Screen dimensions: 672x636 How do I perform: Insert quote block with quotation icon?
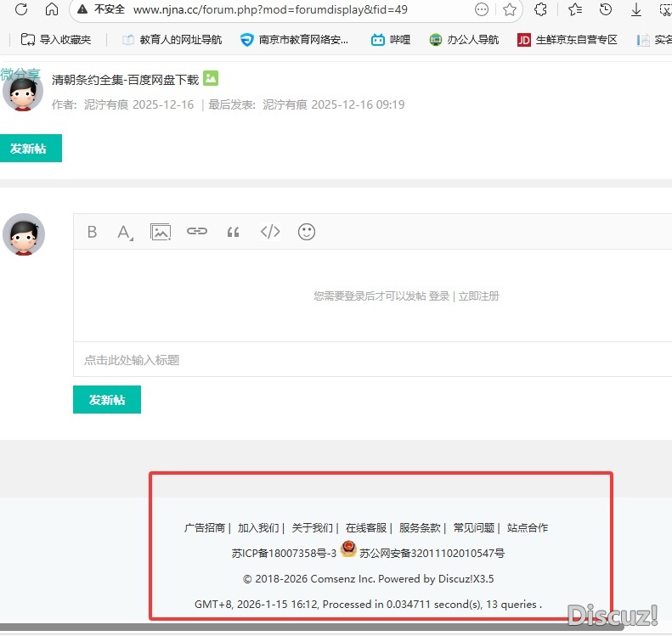233,232
